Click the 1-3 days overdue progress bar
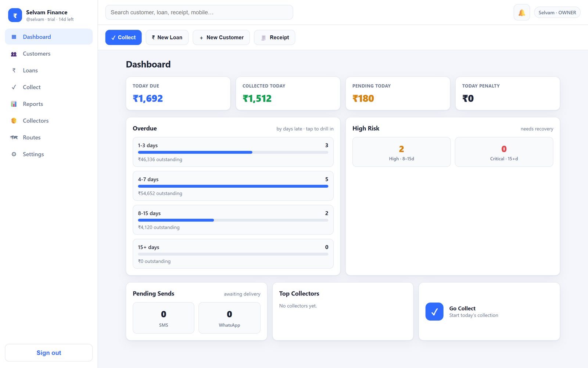 [233, 152]
